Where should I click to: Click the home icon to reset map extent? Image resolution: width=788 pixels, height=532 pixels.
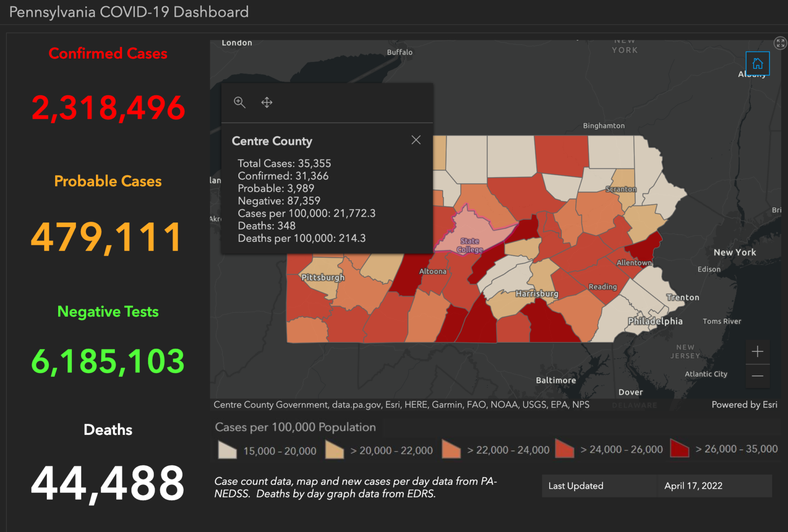click(x=757, y=63)
